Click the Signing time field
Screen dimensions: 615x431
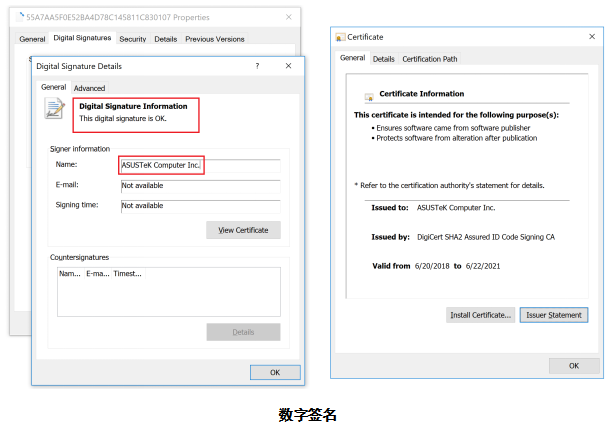point(200,206)
